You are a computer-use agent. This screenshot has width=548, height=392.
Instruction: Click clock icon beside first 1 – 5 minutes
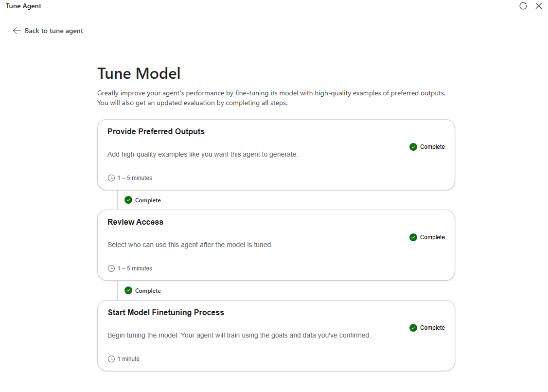click(x=111, y=178)
